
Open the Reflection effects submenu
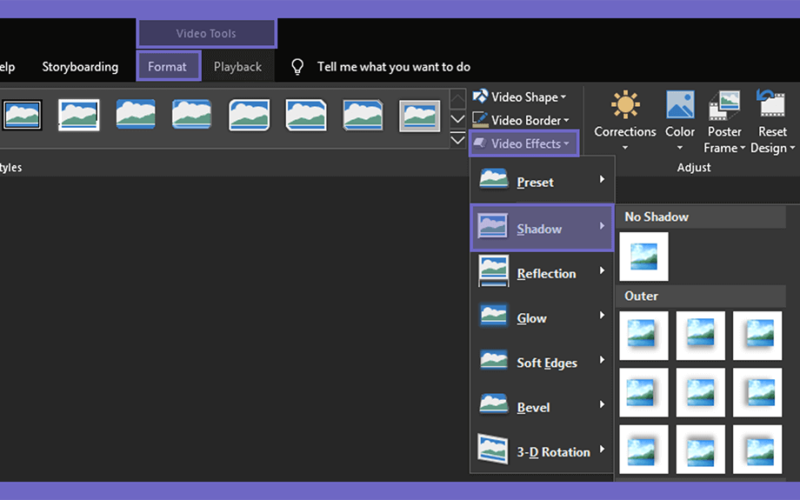[542, 272]
